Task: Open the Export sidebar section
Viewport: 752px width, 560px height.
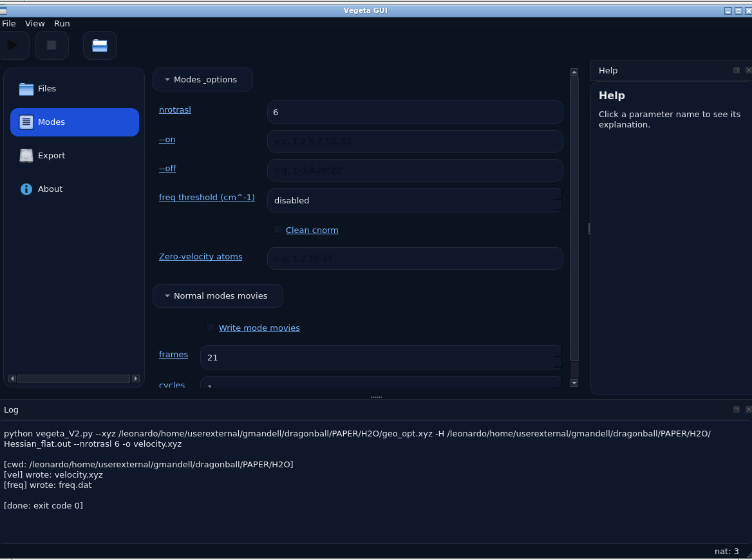Action: tap(74, 156)
